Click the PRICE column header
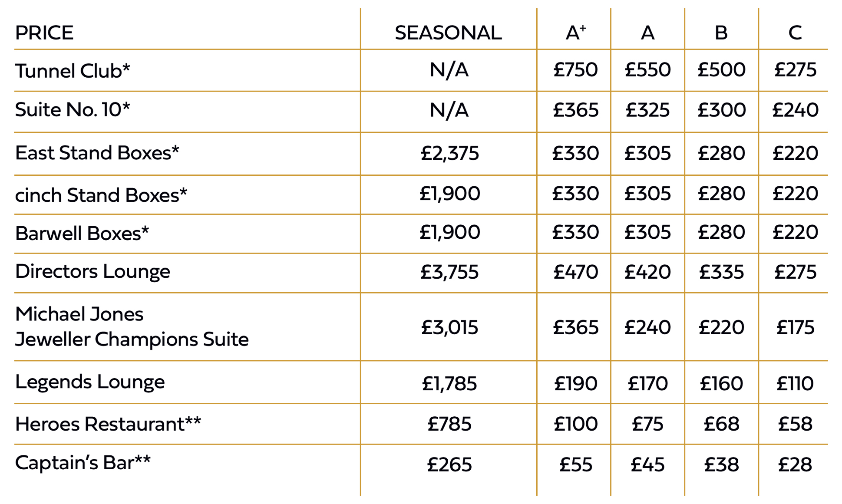This screenshot has width=842, height=504. (44, 33)
